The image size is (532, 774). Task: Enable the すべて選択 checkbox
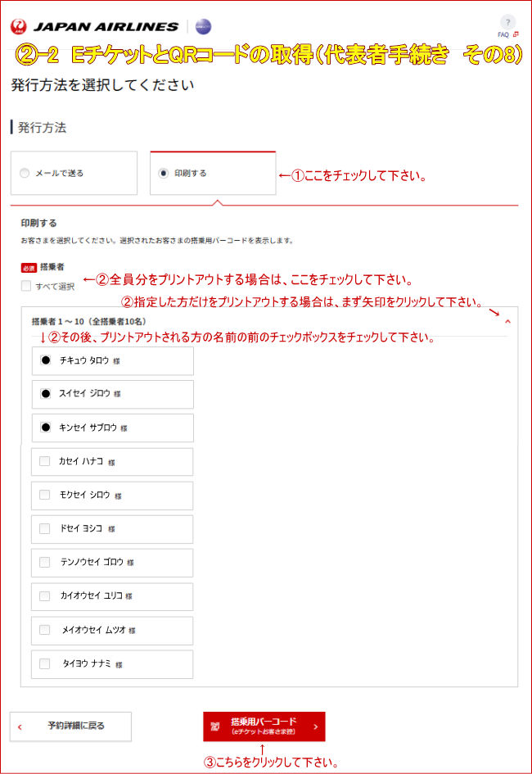coord(25,283)
